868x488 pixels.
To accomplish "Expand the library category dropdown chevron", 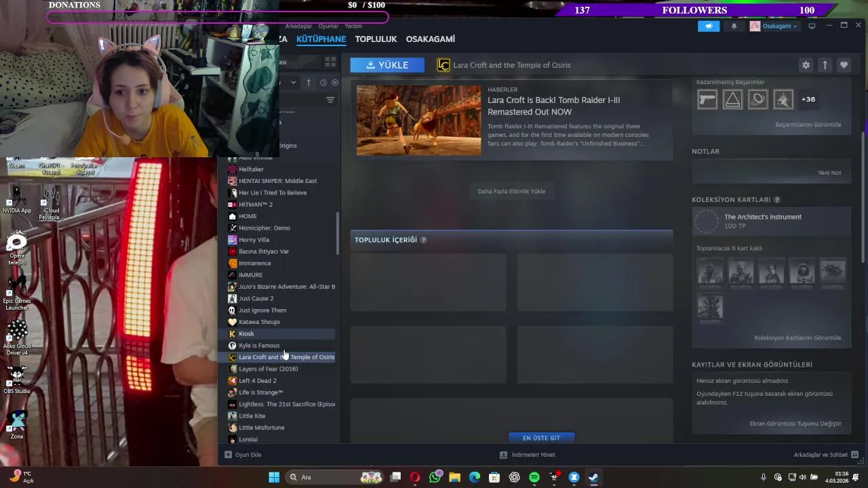I will pyautogui.click(x=293, y=83).
